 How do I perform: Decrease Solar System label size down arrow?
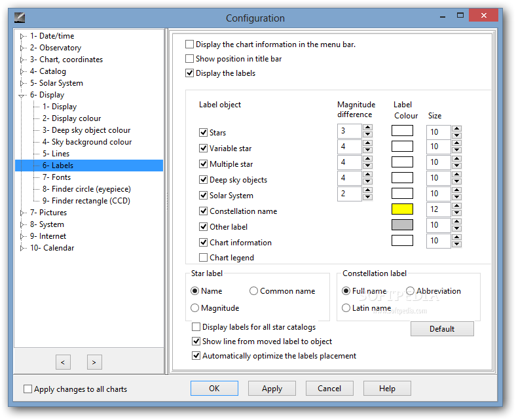click(456, 198)
